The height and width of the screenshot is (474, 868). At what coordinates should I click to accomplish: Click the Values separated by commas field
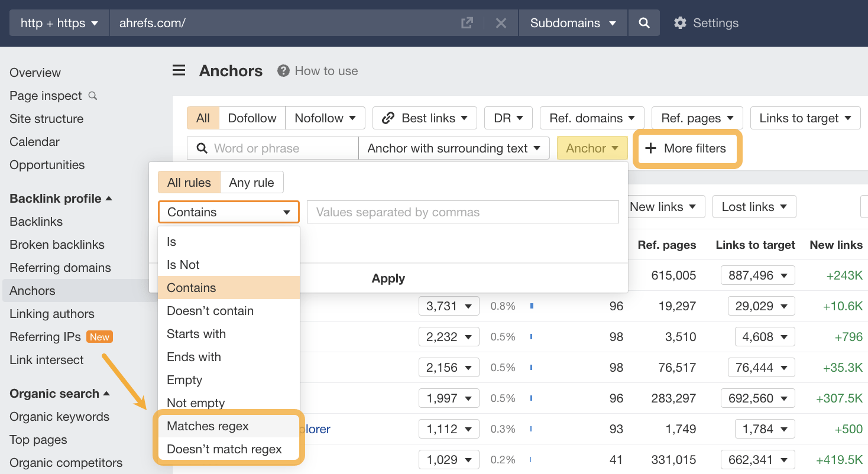click(x=462, y=212)
